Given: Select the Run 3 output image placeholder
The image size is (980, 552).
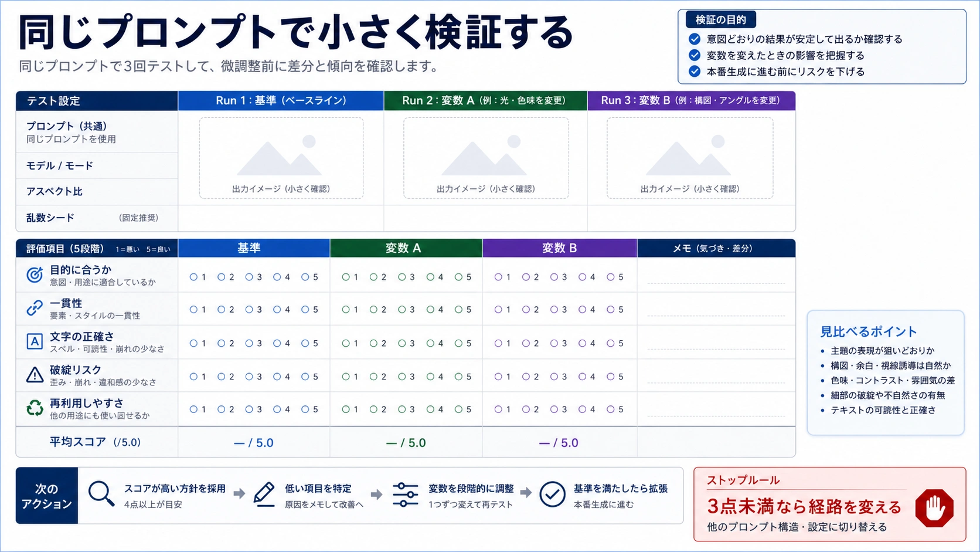Looking at the screenshot, I should coord(690,158).
